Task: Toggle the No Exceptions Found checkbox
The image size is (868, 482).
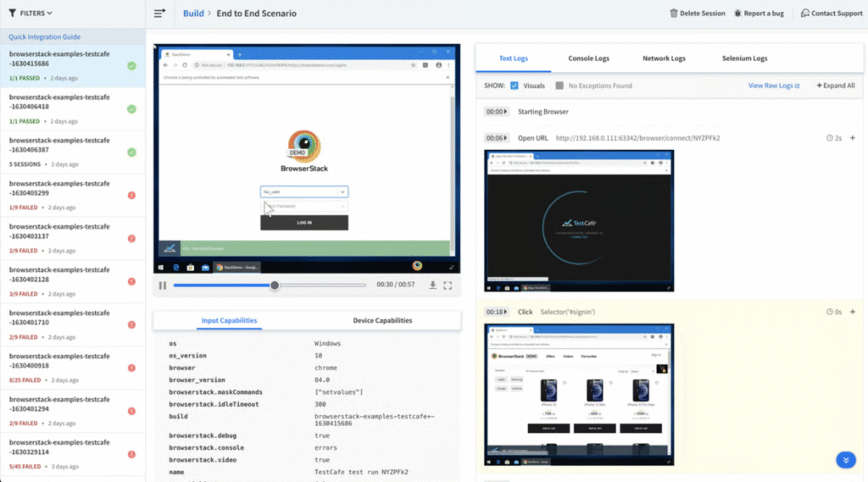Action: pos(559,86)
